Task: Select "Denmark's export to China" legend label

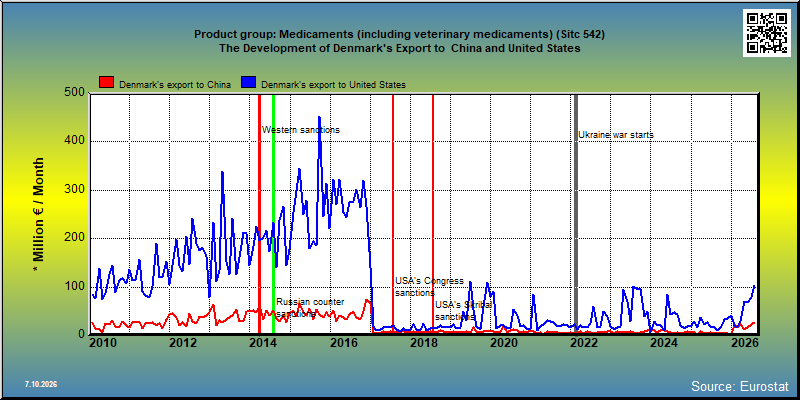Action: [x=175, y=85]
